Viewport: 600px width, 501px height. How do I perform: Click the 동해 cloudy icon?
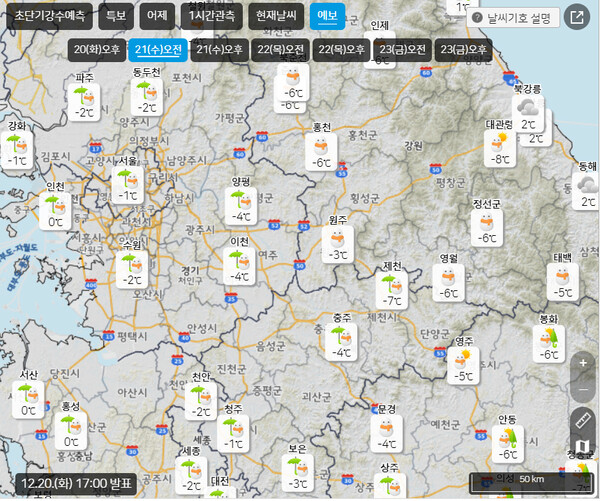click(586, 191)
